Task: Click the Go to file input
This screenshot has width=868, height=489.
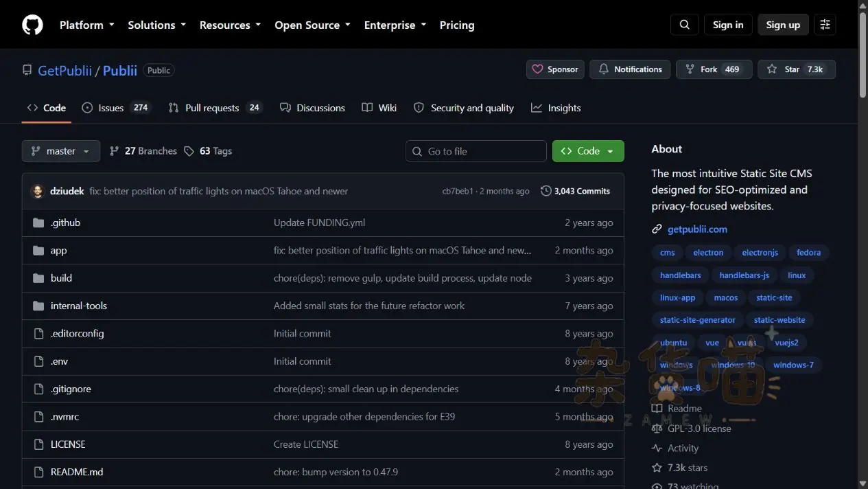Action: (x=476, y=151)
